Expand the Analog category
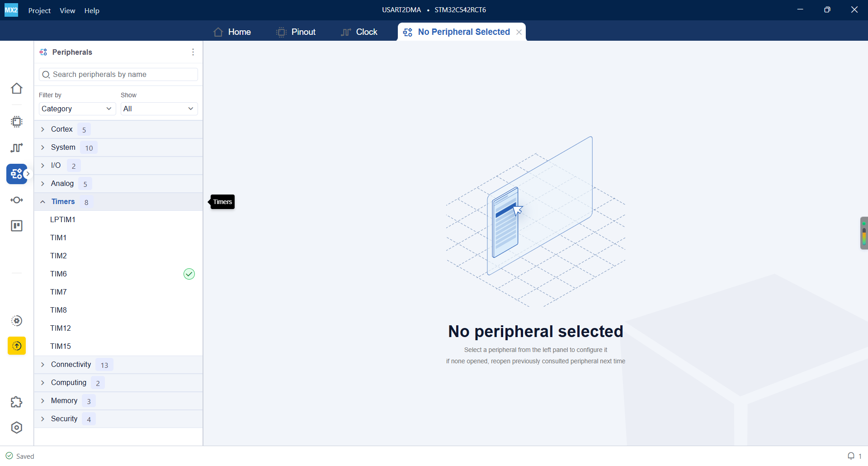 [x=118, y=184]
